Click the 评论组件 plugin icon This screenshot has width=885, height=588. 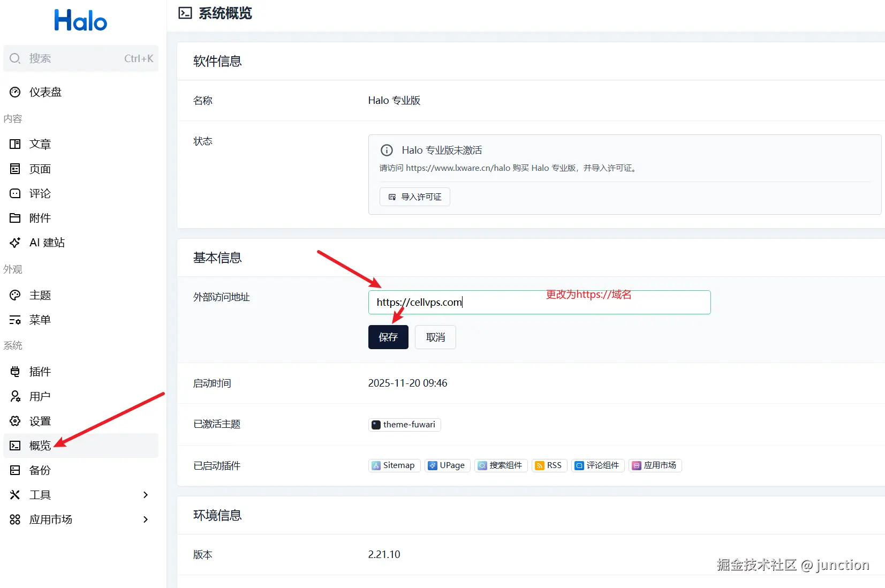tap(579, 465)
